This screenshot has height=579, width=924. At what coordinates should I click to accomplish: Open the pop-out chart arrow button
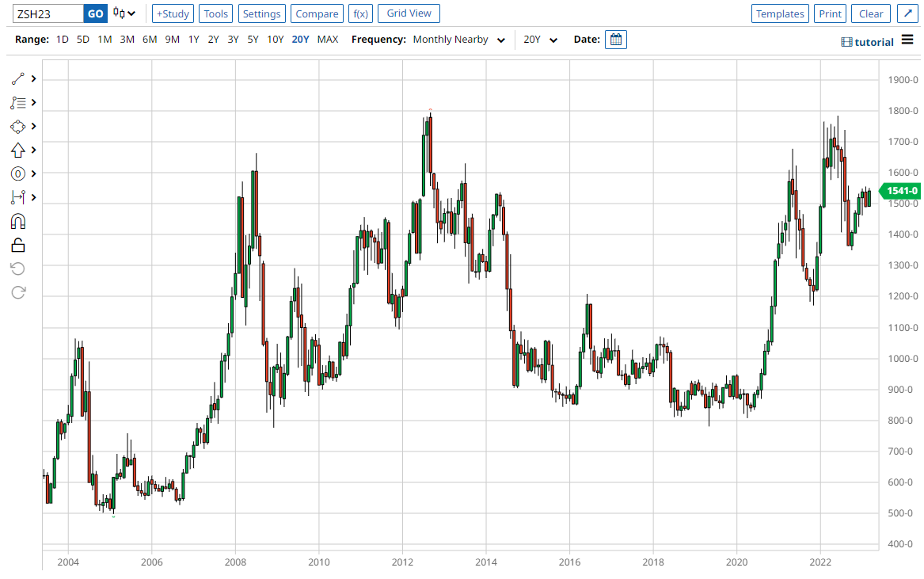coord(905,13)
